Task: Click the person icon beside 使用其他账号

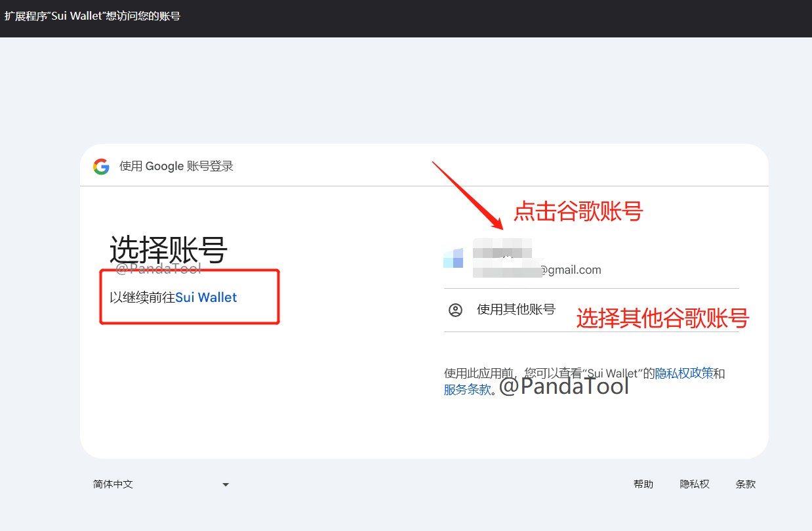Action: 455,310
